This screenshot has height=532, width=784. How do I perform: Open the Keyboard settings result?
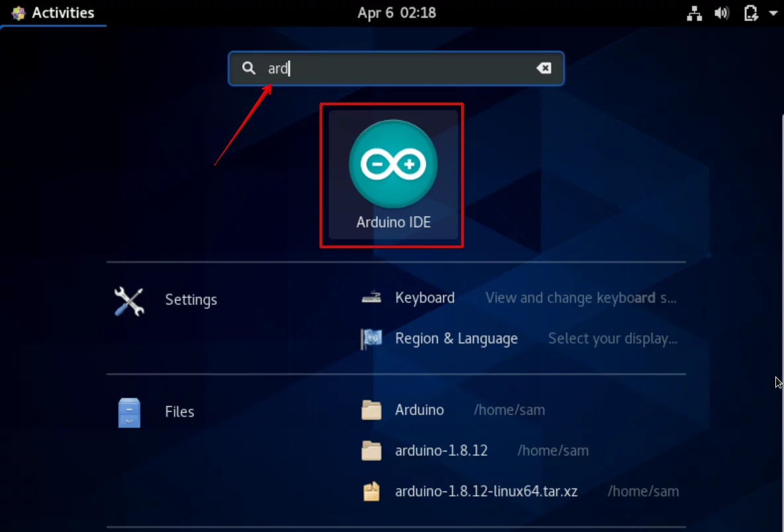(519, 298)
